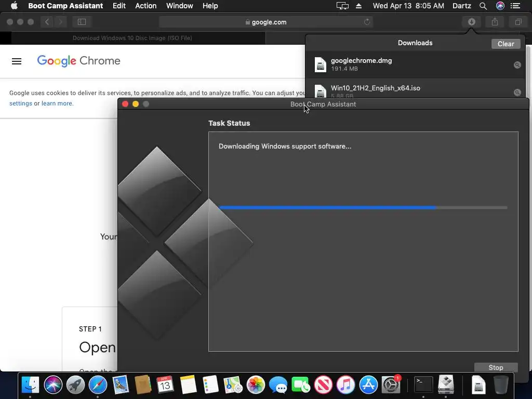
Task: Click the Downloading Windows support software text
Action: [x=285, y=146]
